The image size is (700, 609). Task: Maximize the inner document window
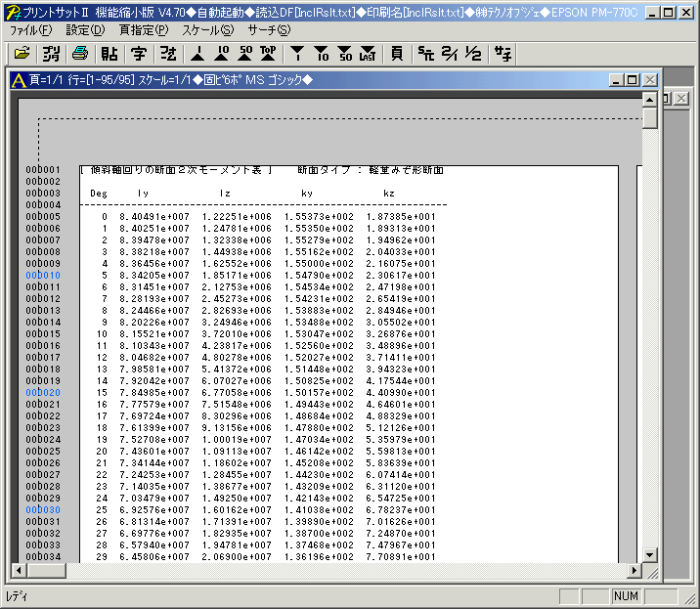point(632,80)
